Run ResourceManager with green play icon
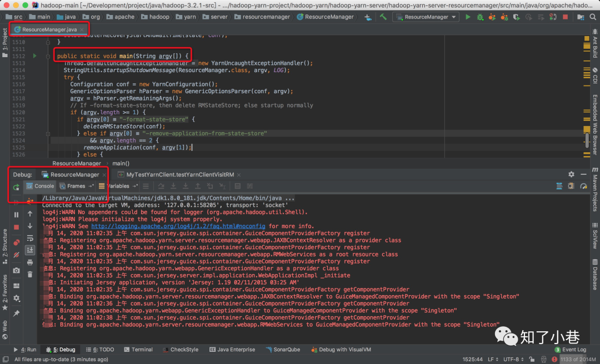600x364 pixels. tap(468, 17)
